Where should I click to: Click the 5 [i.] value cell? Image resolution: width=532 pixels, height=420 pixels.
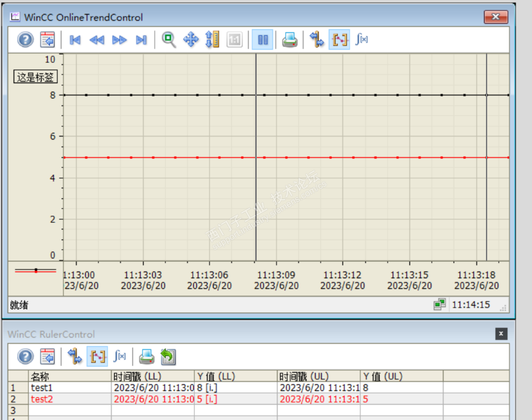tap(236, 399)
